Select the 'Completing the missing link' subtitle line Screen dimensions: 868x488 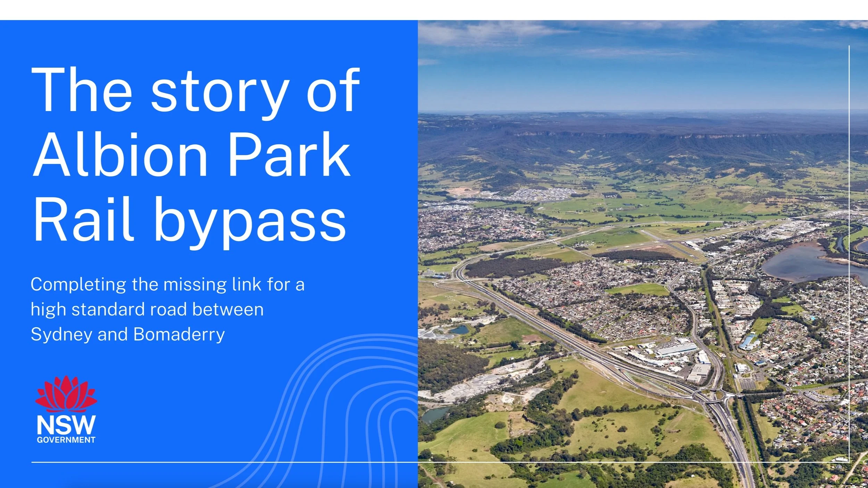[x=167, y=285]
